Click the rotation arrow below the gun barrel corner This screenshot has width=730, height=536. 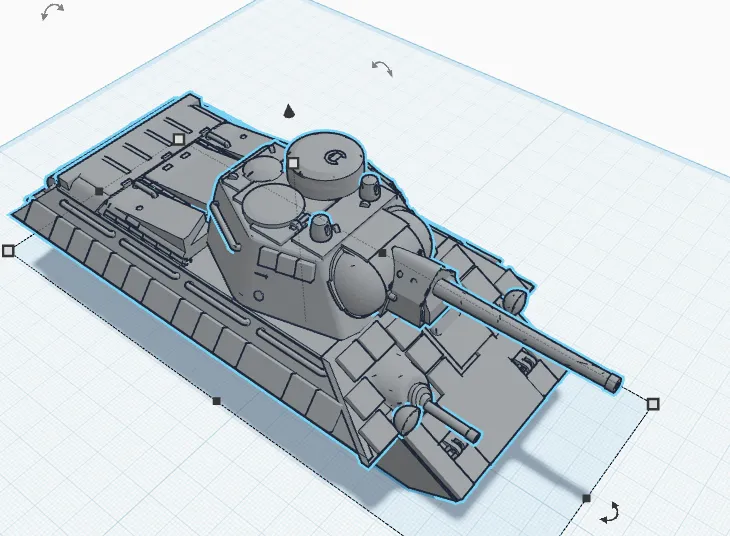tap(610, 513)
